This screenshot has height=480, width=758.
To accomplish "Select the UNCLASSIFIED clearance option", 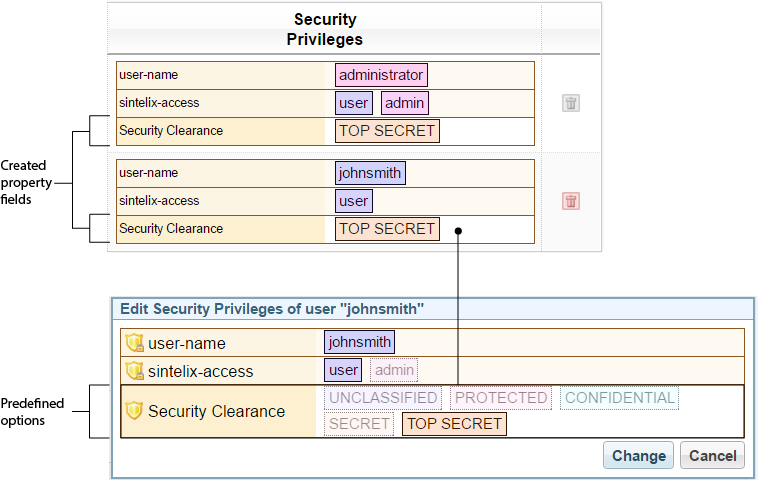I will (382, 398).
